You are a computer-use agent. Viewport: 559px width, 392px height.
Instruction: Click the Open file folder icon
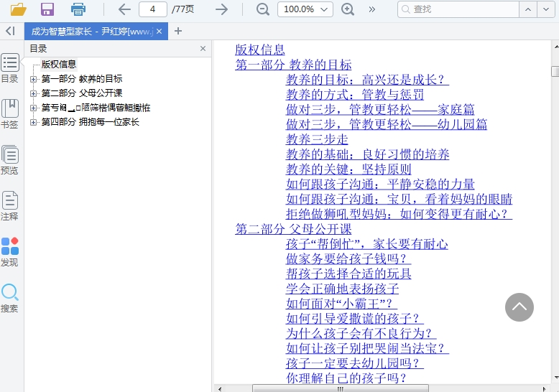(x=18, y=9)
